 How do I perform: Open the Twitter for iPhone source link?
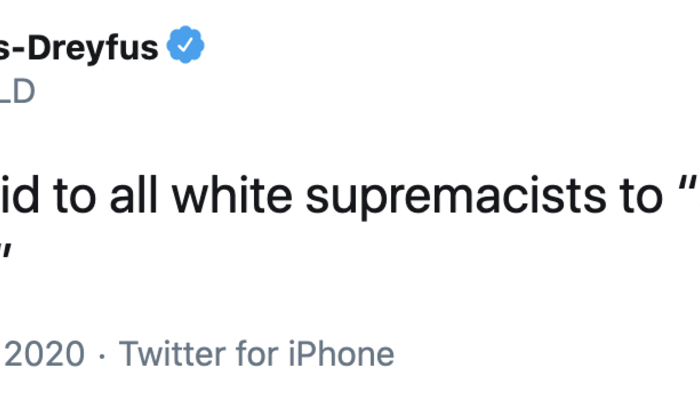[257, 354]
